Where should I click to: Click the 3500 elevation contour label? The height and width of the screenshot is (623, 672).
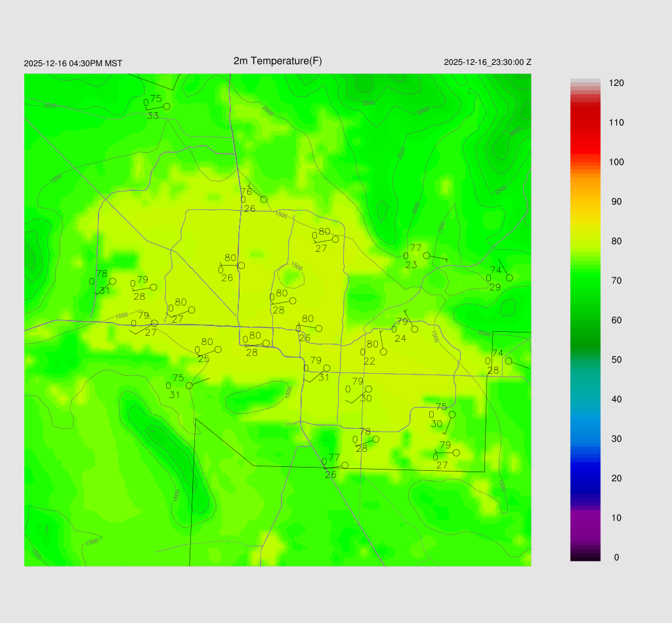(x=369, y=103)
